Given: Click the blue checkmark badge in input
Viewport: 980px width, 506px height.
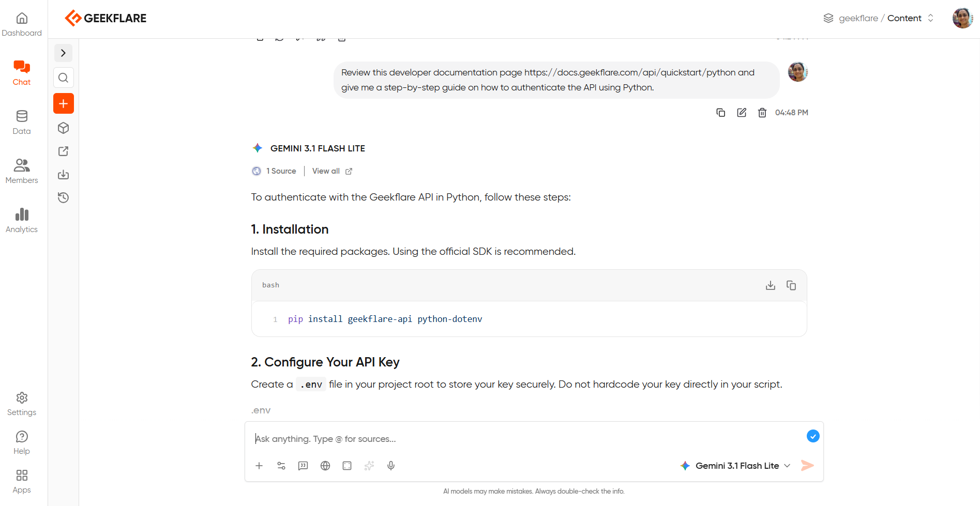Looking at the screenshot, I should [813, 436].
